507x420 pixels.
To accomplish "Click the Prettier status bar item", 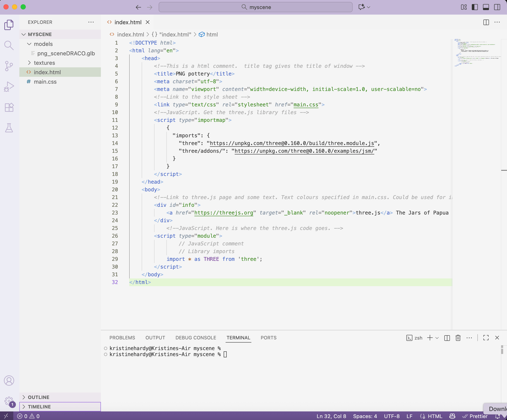I will 475,416.
